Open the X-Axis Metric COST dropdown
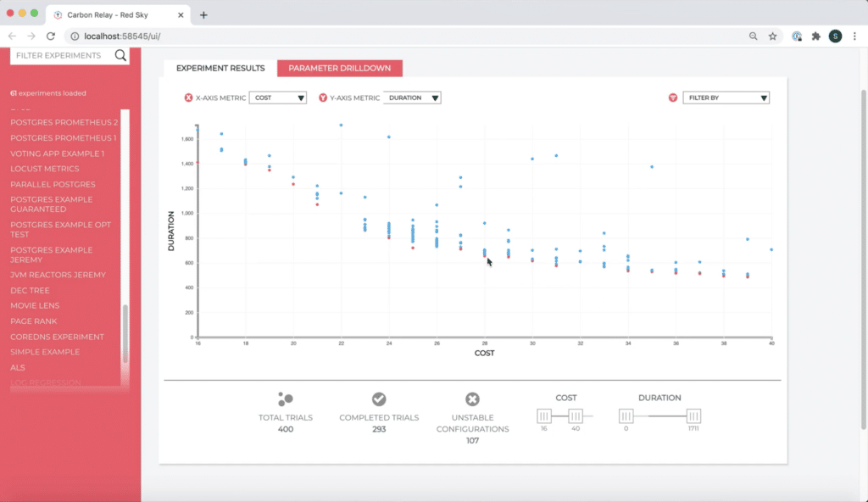 tap(278, 98)
